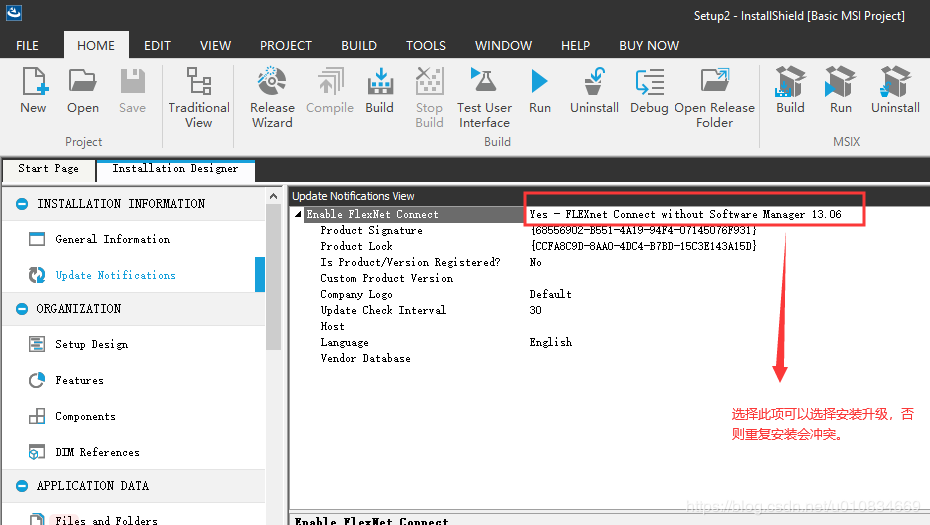Open the HELP ribbon tab

(575, 46)
